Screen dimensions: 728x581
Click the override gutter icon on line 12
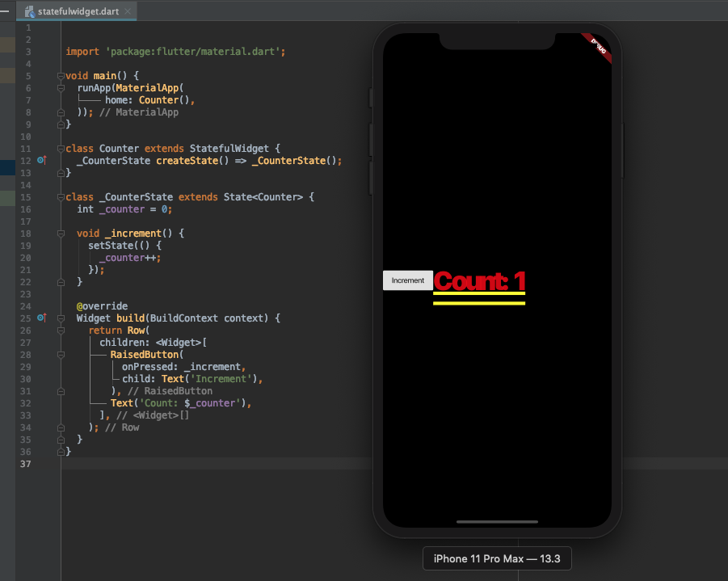coord(42,160)
